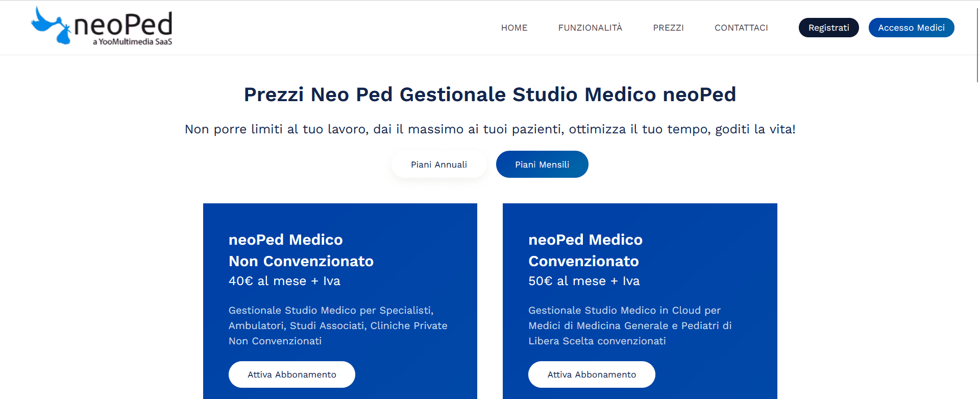Select the neoPed Medico Non Convenzionato card
Viewport: 980px width, 399px height.
coord(340,250)
